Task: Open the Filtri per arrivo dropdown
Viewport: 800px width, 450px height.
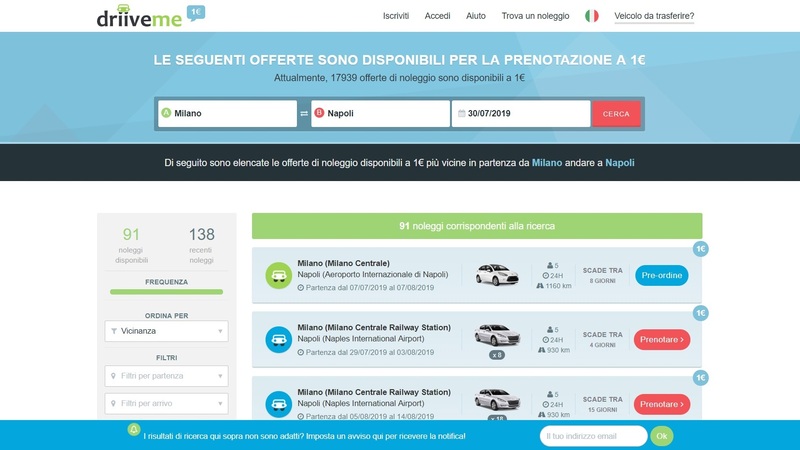Action: 166,404
